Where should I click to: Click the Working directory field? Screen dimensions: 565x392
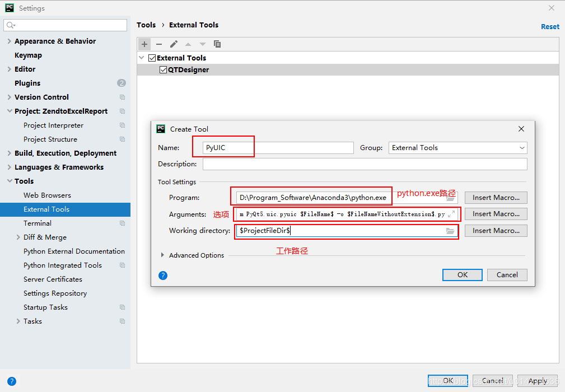(347, 231)
